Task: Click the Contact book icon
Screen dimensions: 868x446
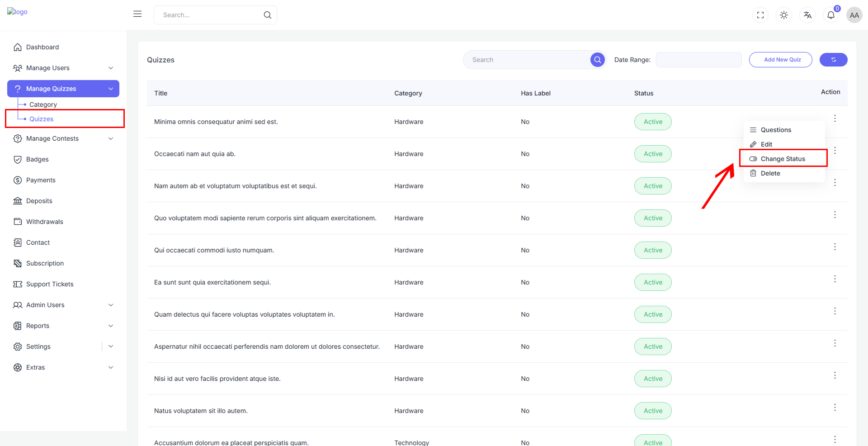Action: pyautogui.click(x=18, y=242)
